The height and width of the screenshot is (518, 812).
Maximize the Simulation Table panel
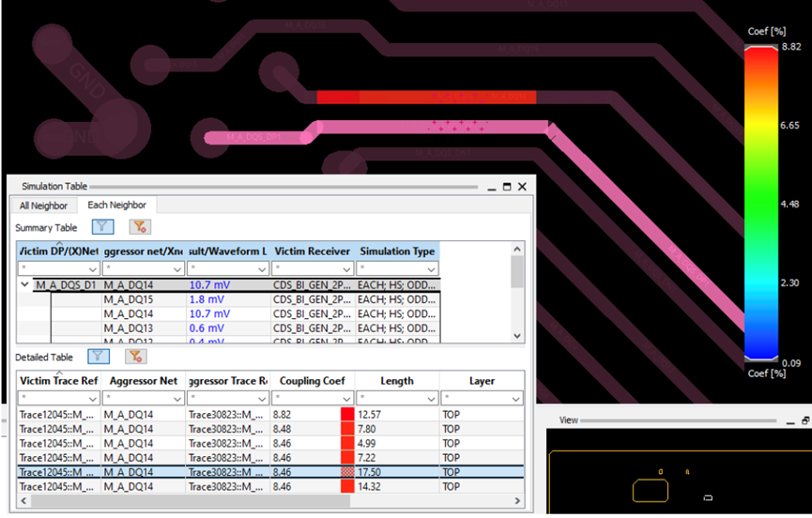tap(507, 187)
